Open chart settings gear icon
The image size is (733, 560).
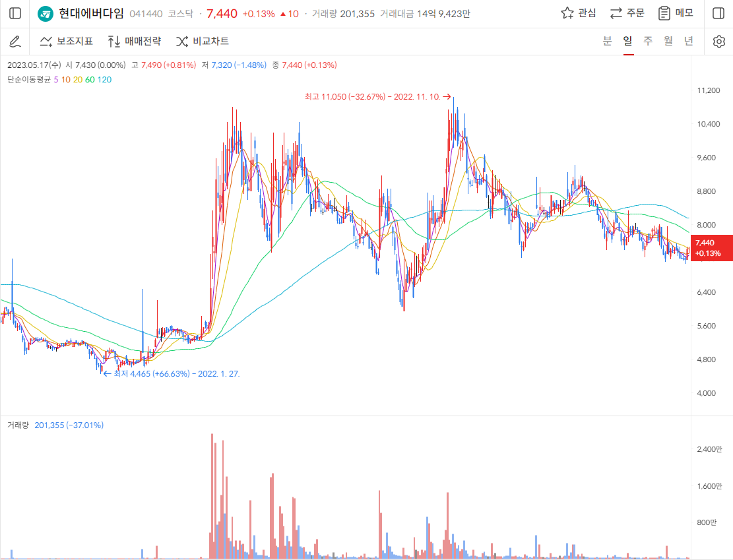pyautogui.click(x=719, y=42)
